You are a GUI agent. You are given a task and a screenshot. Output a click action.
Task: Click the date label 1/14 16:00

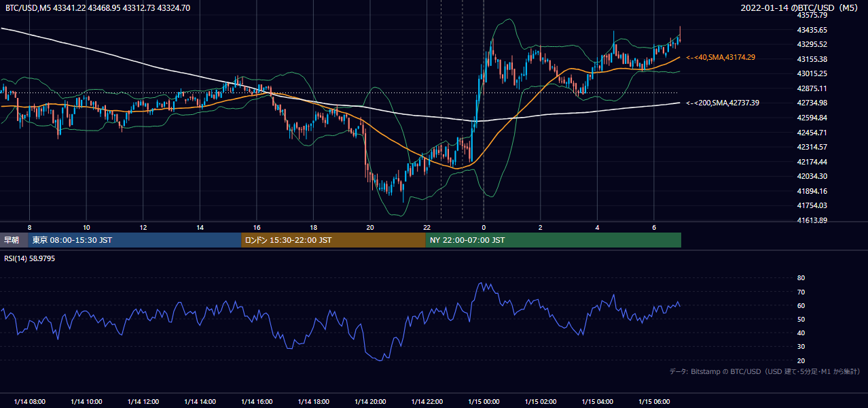click(x=257, y=401)
